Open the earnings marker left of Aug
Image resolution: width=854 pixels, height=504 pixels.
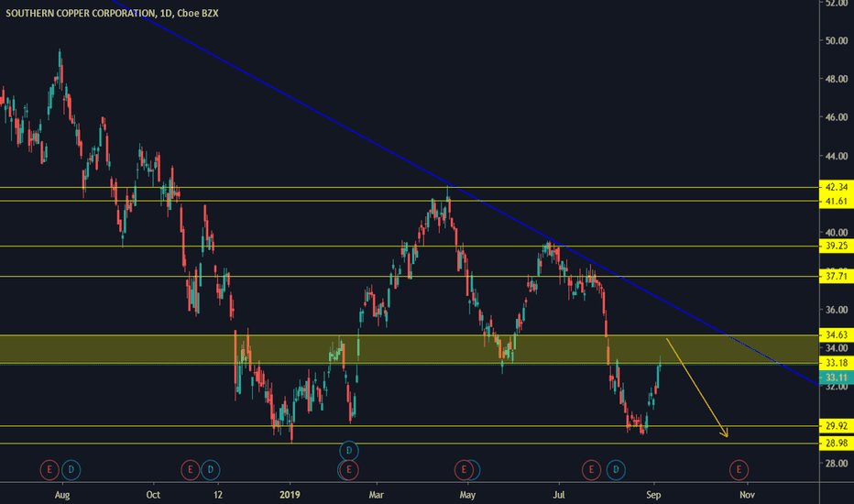(49, 470)
